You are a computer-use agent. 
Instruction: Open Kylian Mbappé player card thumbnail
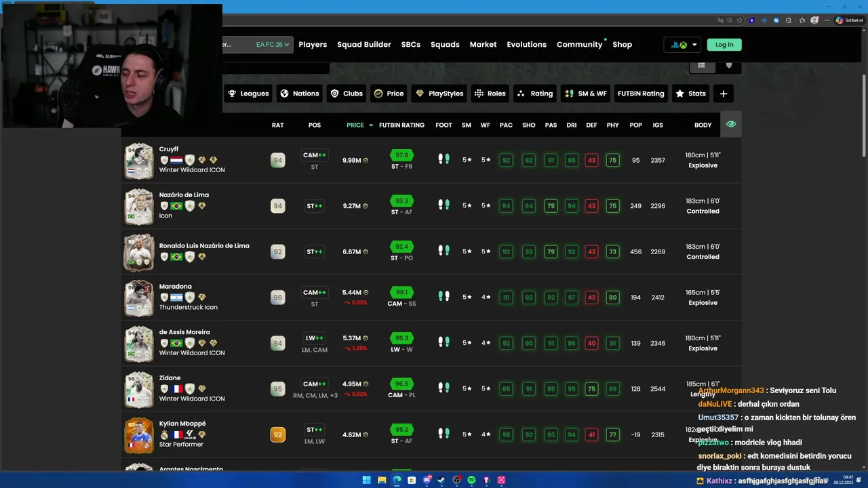pyautogui.click(x=139, y=435)
